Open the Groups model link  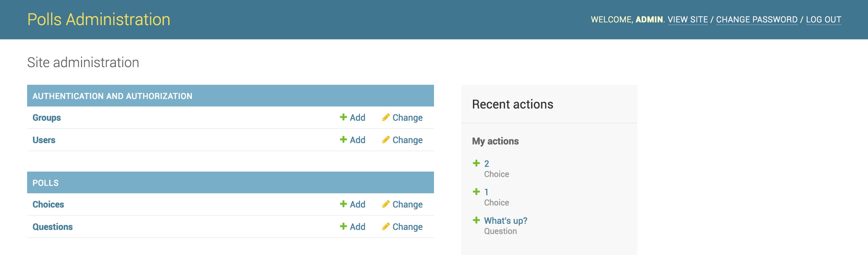(x=46, y=118)
